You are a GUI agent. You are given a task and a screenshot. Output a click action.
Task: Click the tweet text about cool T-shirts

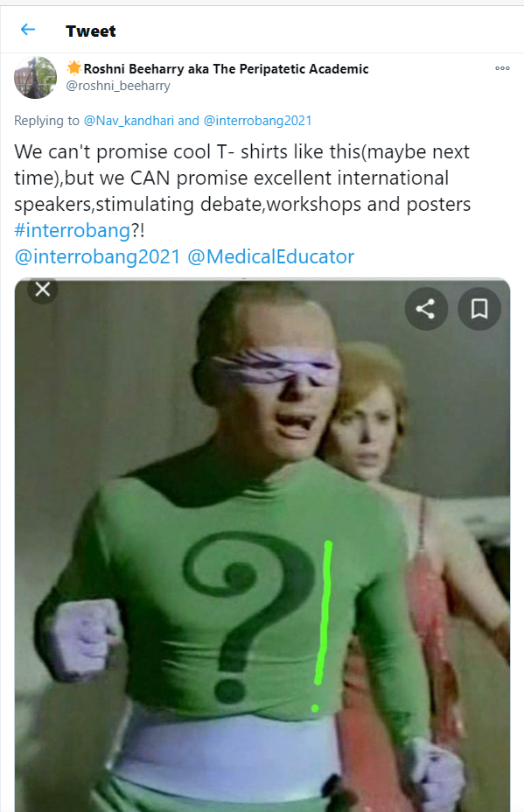tap(242, 178)
